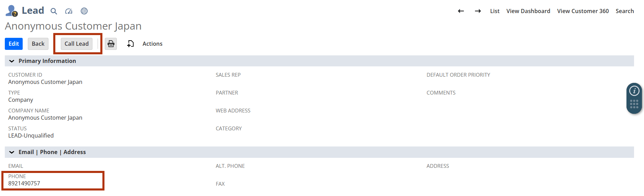The width and height of the screenshot is (644, 196).
Task: Click the Lead record type icon
Action: coord(11,11)
